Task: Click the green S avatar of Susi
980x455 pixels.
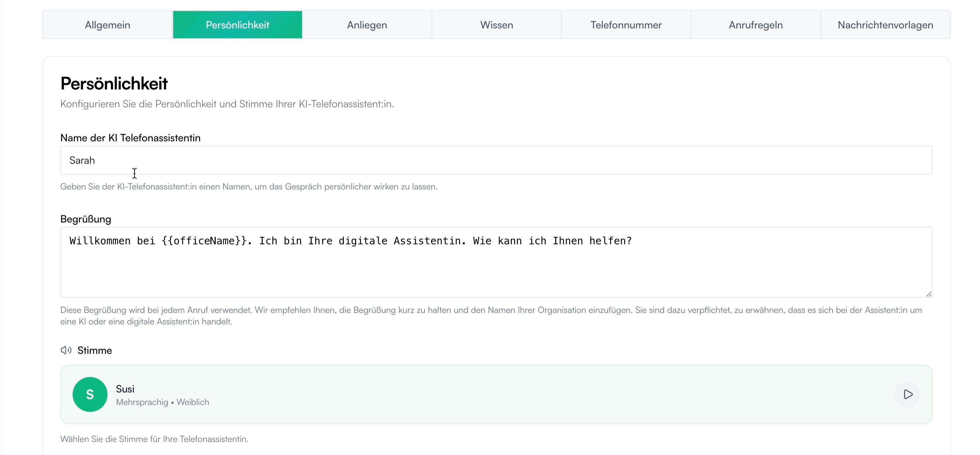Action: [90, 395]
